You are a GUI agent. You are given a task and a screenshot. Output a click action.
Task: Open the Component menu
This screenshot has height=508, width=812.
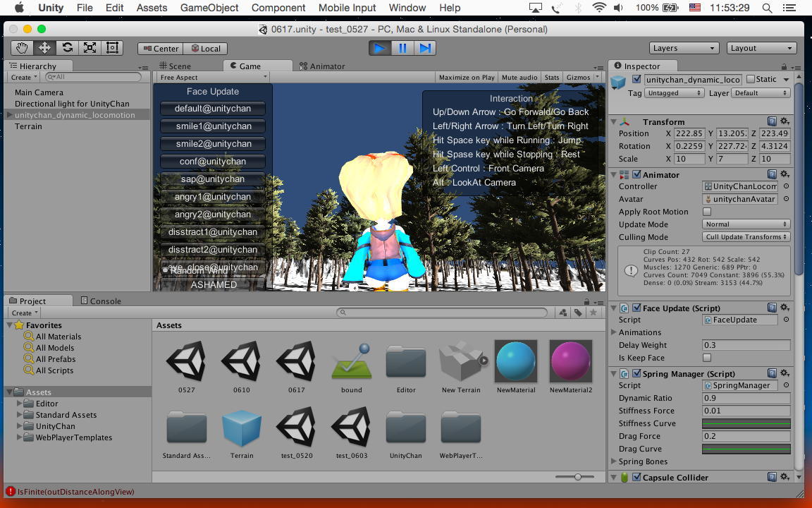coord(278,8)
